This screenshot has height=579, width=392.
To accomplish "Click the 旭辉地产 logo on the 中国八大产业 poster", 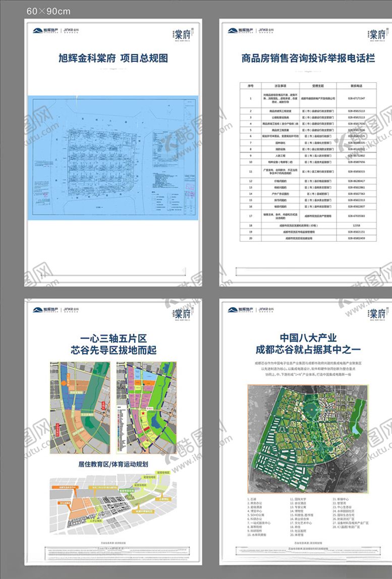I will pos(240,310).
